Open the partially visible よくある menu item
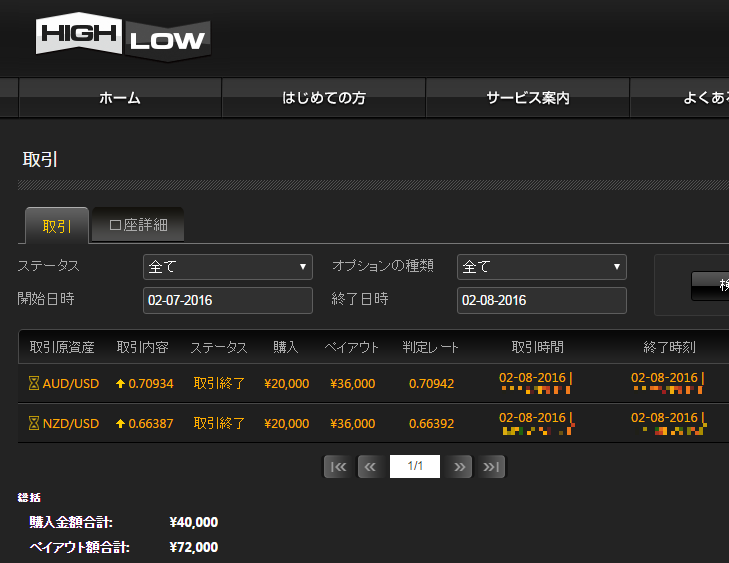Screen dimensions: 729x563 (680, 98)
